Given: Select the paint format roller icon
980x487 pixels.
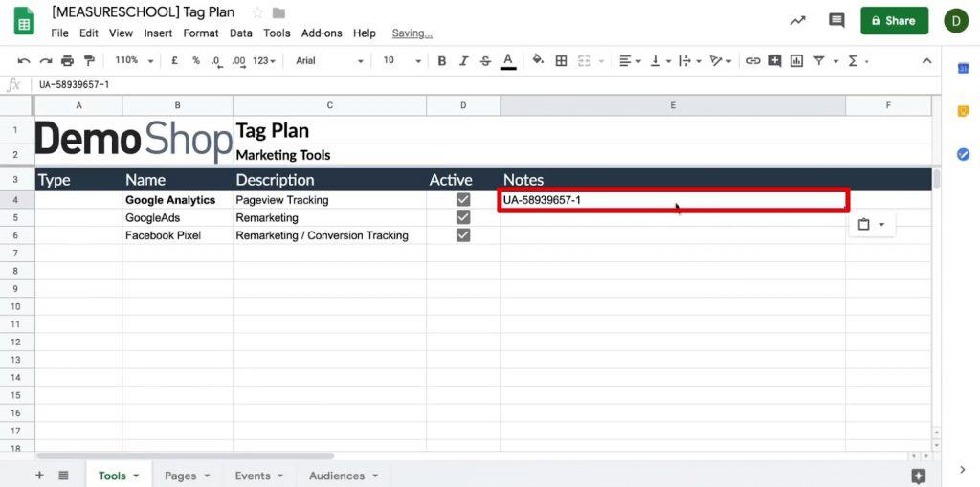Looking at the screenshot, I should [x=89, y=60].
